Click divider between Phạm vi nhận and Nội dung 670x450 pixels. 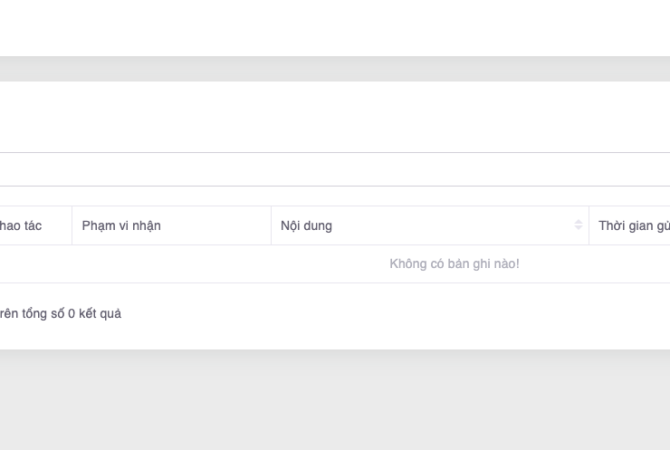coord(271,226)
